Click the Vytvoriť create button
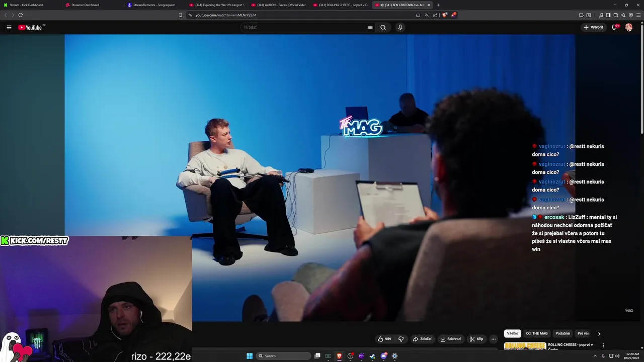The height and width of the screenshot is (362, 644). click(594, 28)
